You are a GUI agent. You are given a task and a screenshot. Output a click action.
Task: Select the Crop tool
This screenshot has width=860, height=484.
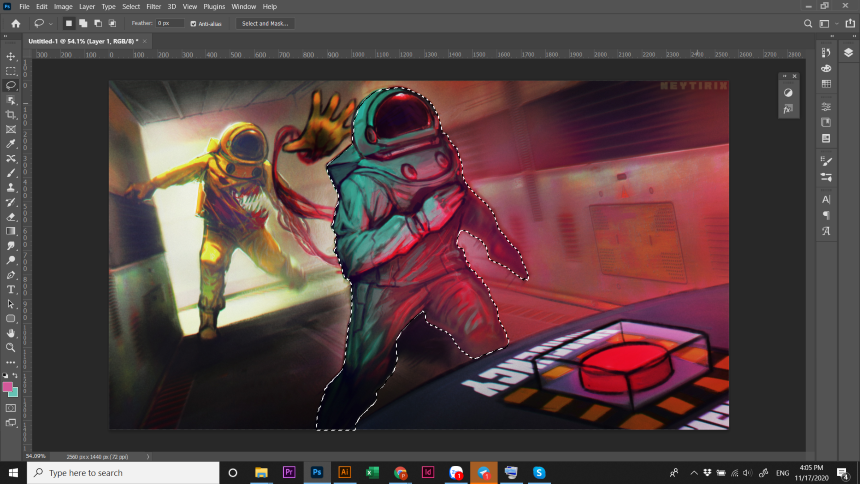pyautogui.click(x=11, y=115)
